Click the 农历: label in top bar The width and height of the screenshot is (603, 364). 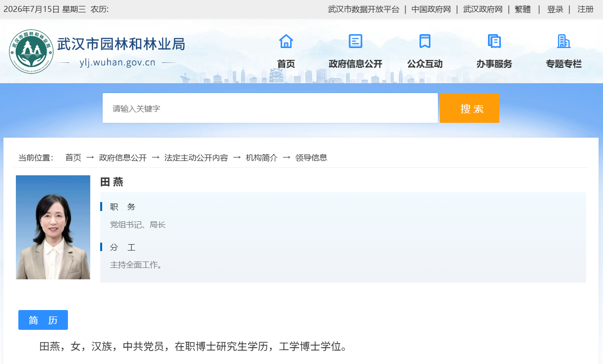[x=100, y=9]
